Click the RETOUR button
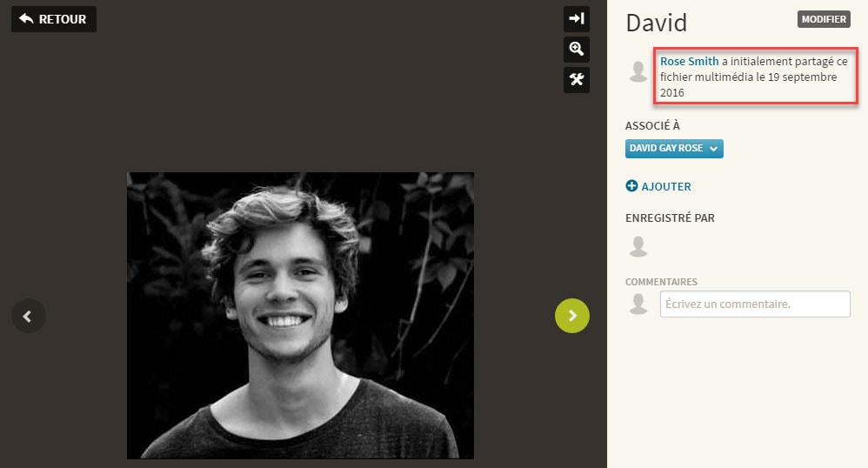 pyautogui.click(x=54, y=19)
